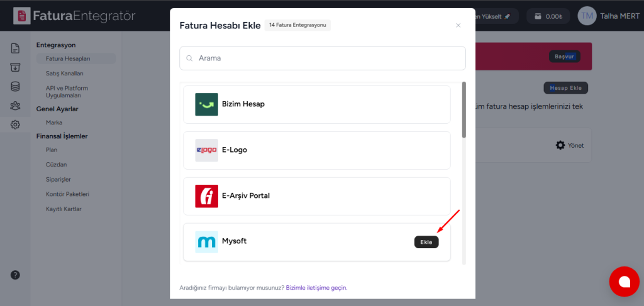Open the users group sidebar icon
Screen dimensions: 644x306
pyautogui.click(x=15, y=106)
